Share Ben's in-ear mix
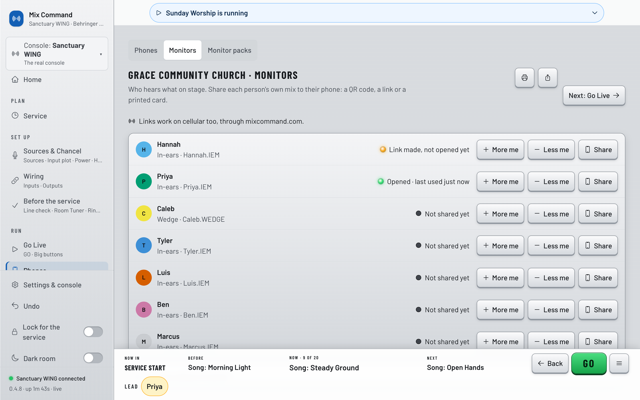This screenshot has height=400, width=640. click(x=598, y=309)
